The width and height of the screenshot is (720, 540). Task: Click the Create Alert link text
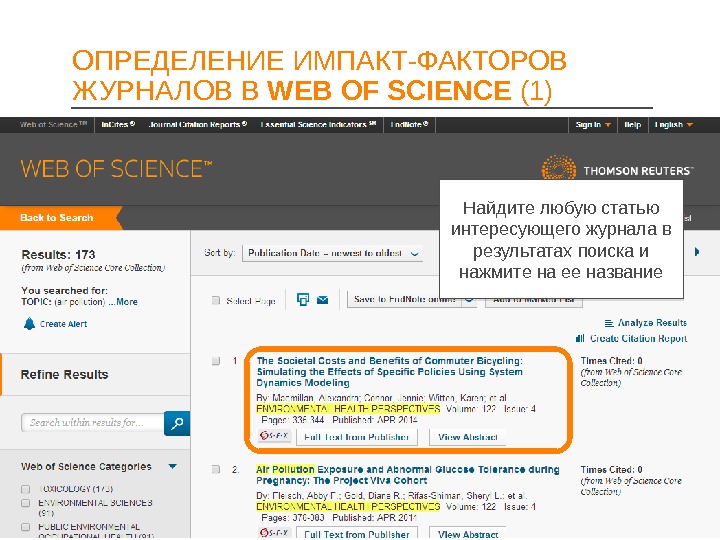pyautogui.click(x=63, y=324)
